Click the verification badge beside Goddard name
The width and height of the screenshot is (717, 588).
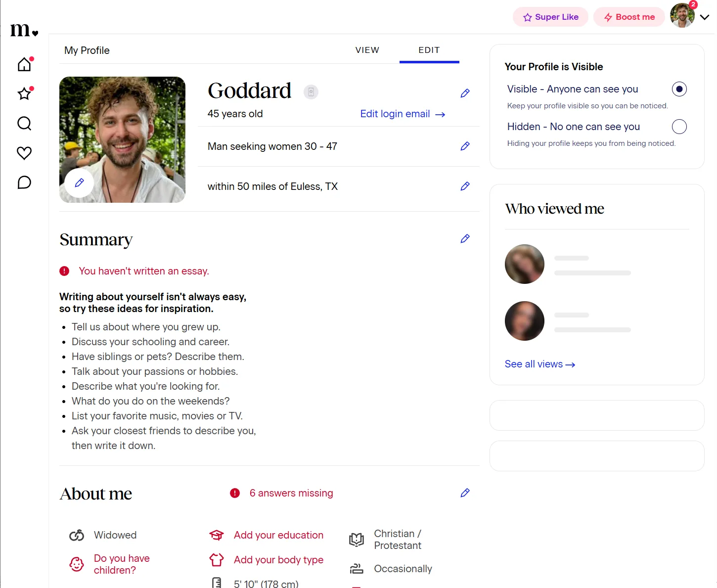[311, 92]
